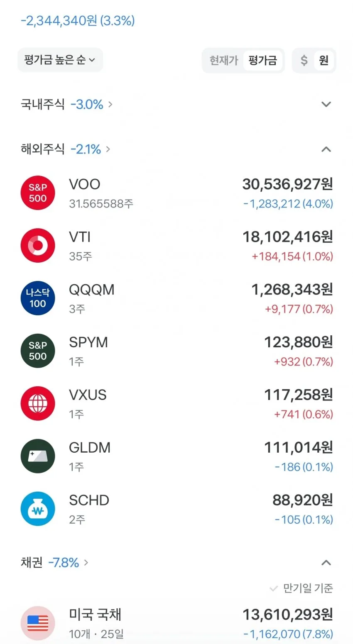Collapse the 채권 section chevron

(326, 563)
